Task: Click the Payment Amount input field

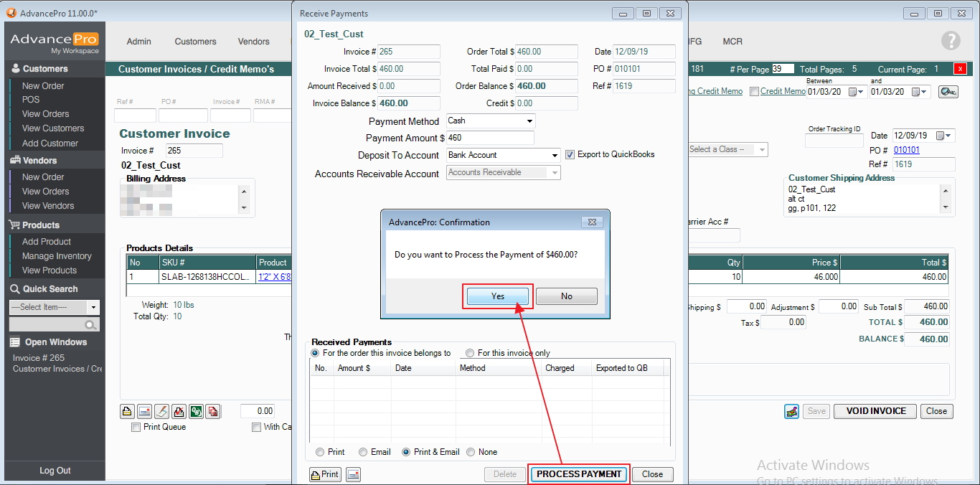Action: 490,138
